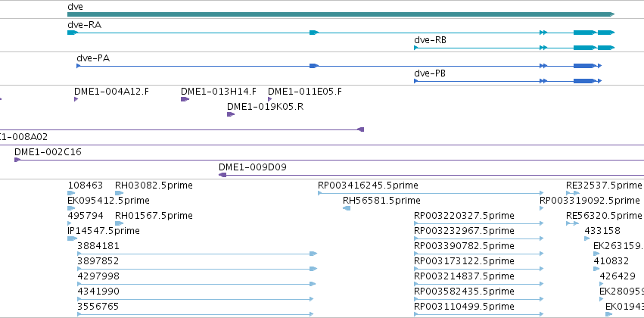Click the RP003416245.5prime EST label

(x=368, y=185)
